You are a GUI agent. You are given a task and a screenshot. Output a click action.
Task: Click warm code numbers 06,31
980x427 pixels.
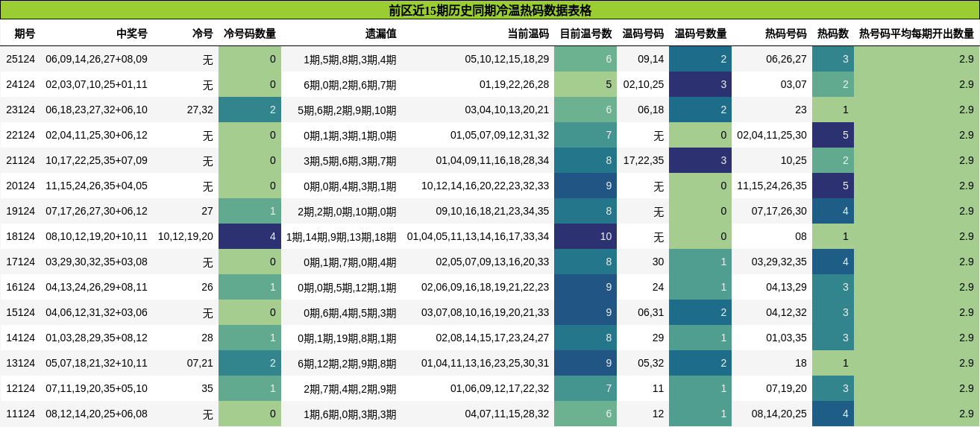coord(651,312)
